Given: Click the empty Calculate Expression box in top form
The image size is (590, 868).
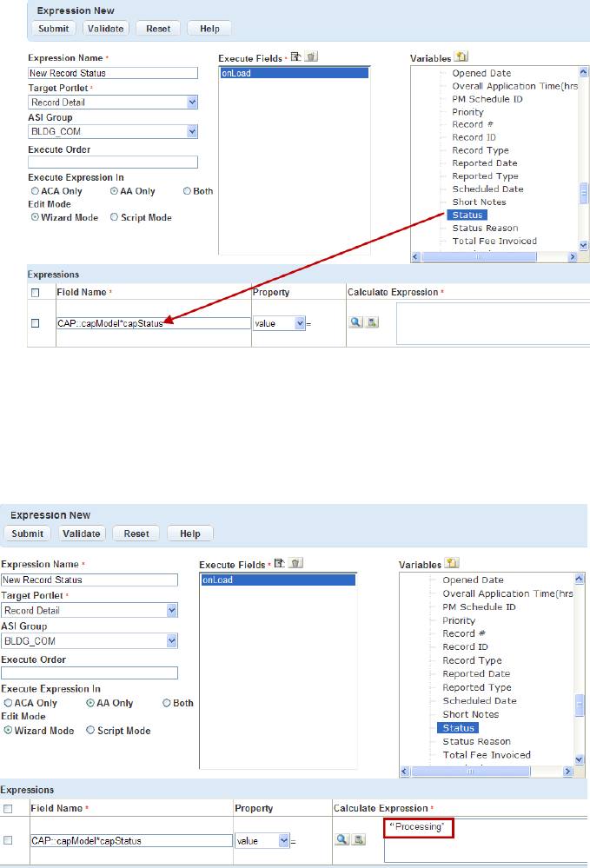Looking at the screenshot, I should [494, 323].
